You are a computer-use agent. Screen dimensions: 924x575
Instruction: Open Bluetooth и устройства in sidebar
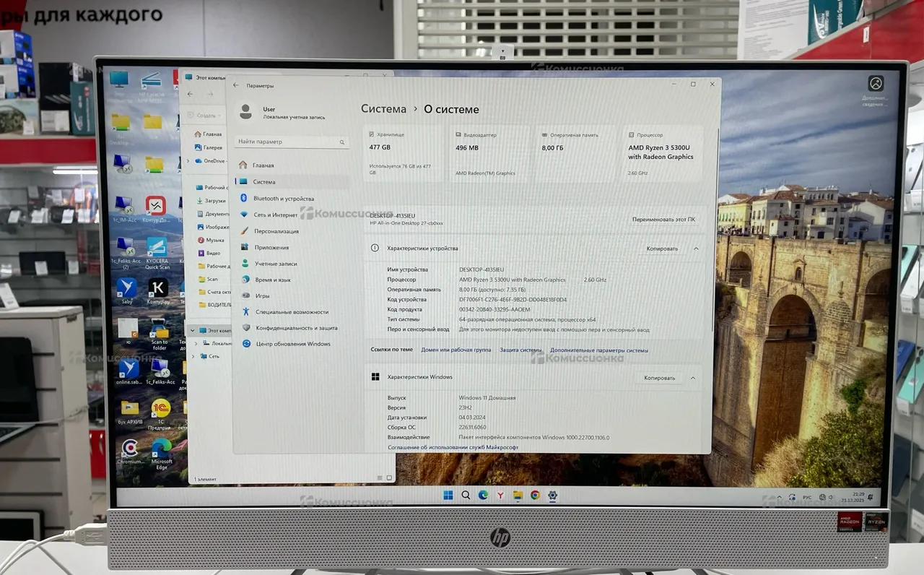(283, 199)
